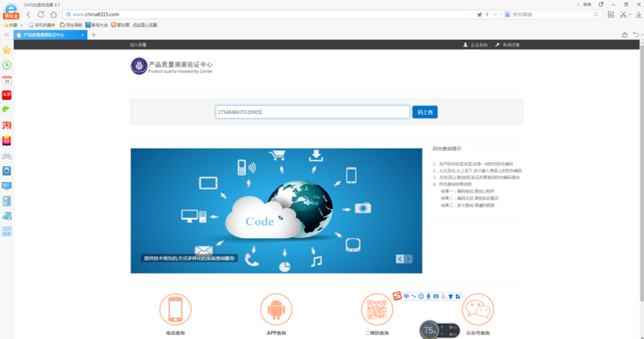This screenshot has width=644, height=339.
Task: Open the 公众号查询 WeChat icon
Action: [478, 309]
